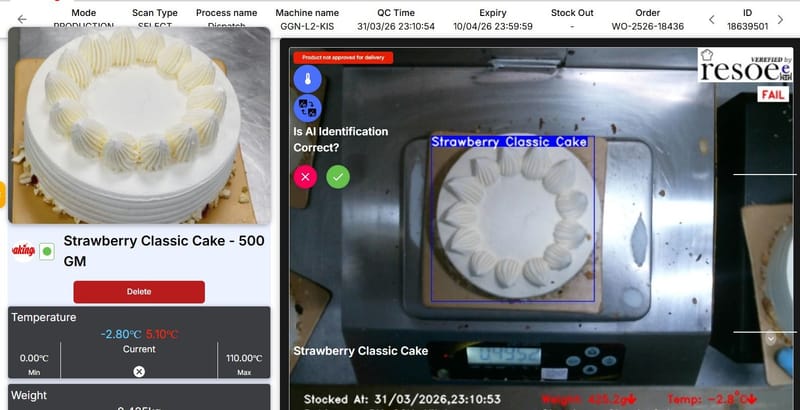The height and width of the screenshot is (410, 800).
Task: Click the Process name header field
Action: (227, 19)
